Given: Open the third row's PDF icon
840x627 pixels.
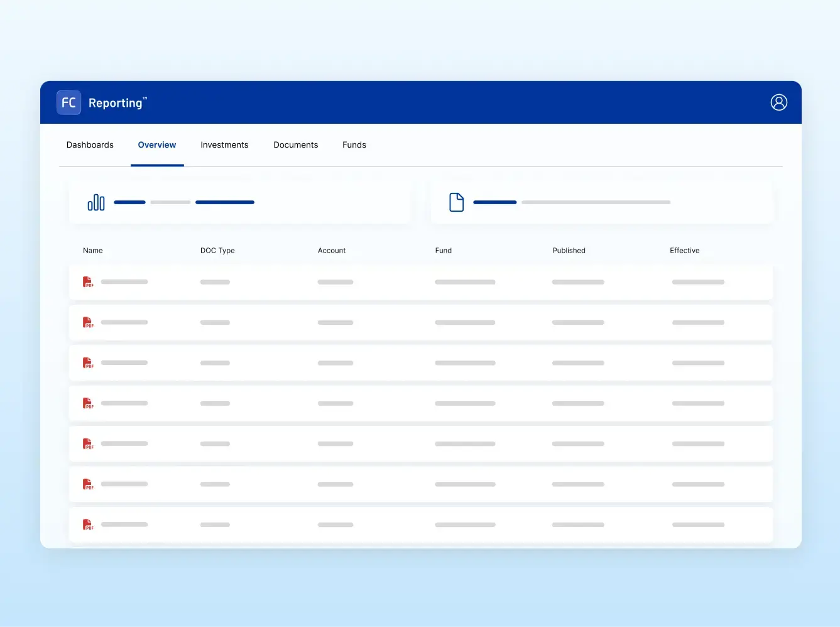Looking at the screenshot, I should [x=88, y=363].
